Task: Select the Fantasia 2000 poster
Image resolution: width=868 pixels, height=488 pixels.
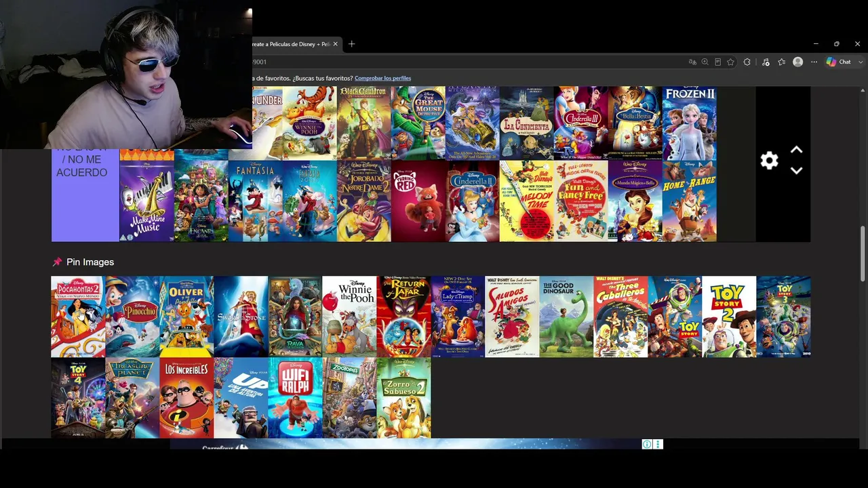Action: 309,201
